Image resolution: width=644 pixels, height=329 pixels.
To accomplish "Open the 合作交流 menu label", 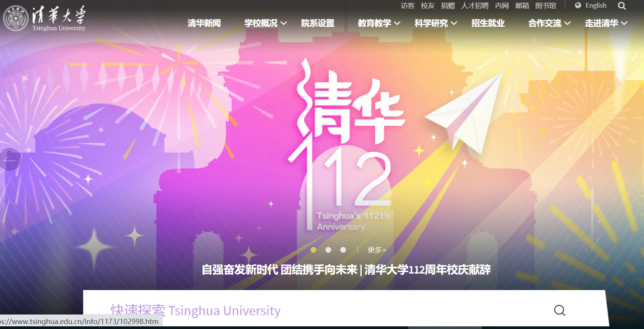I will pos(545,23).
